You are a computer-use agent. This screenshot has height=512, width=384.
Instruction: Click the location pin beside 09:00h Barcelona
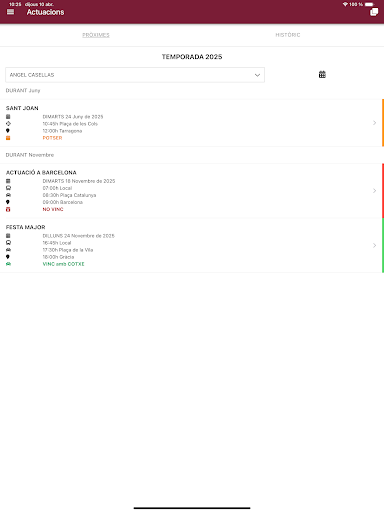click(x=8, y=202)
